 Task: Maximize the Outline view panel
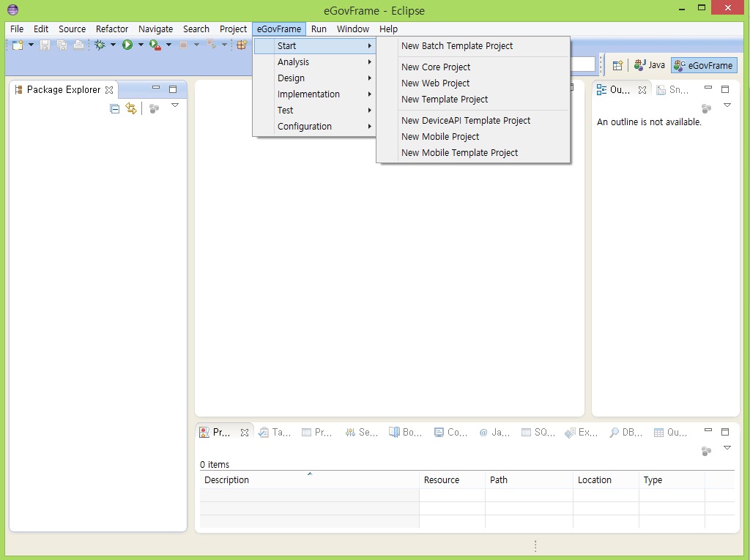tap(725, 89)
